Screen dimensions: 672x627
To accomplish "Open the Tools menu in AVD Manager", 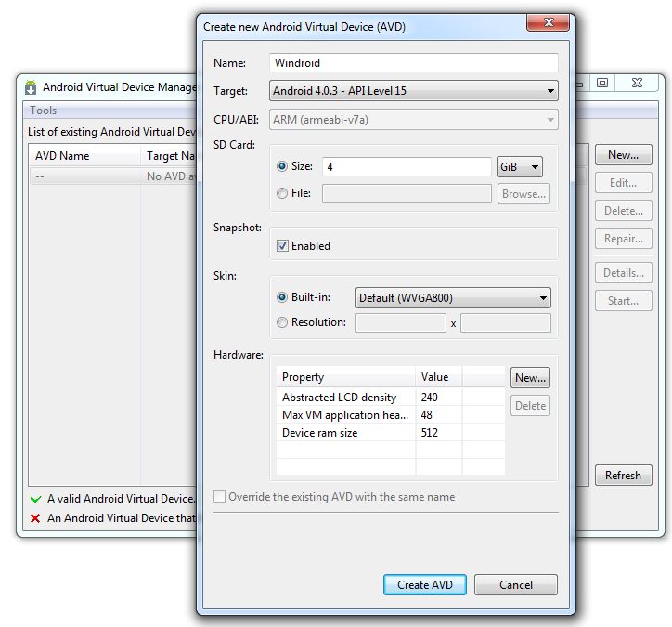I will point(44,111).
